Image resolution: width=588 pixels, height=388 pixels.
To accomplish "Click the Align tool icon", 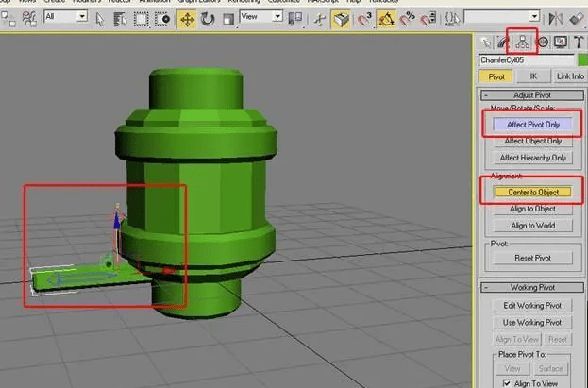I will [x=577, y=19].
